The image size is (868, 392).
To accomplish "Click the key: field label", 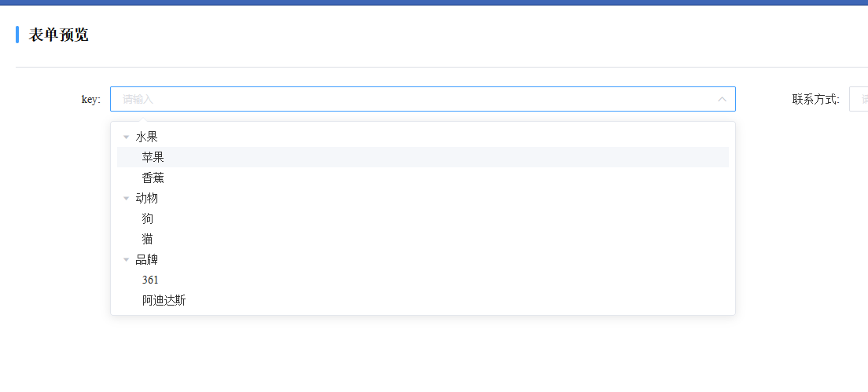I will tap(90, 100).
